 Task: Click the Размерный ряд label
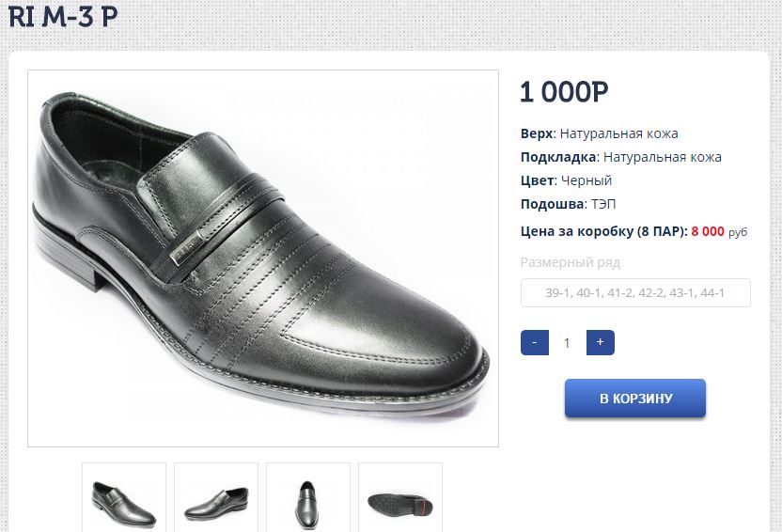(x=571, y=262)
